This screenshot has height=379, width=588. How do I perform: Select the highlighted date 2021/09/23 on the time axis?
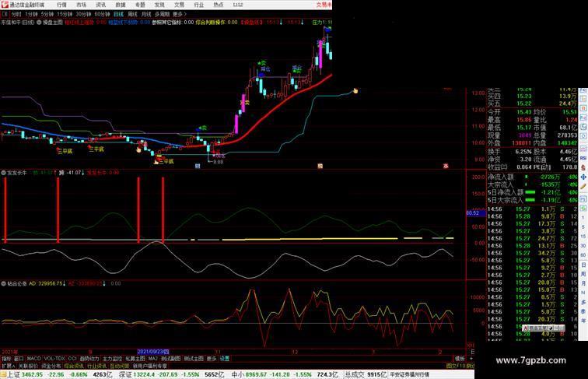[153, 352]
